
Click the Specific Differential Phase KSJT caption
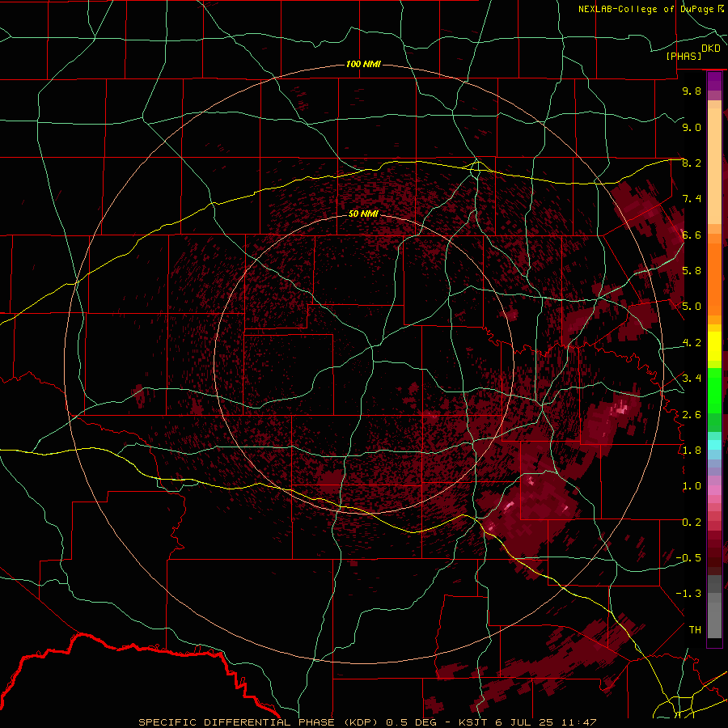[x=367, y=722]
